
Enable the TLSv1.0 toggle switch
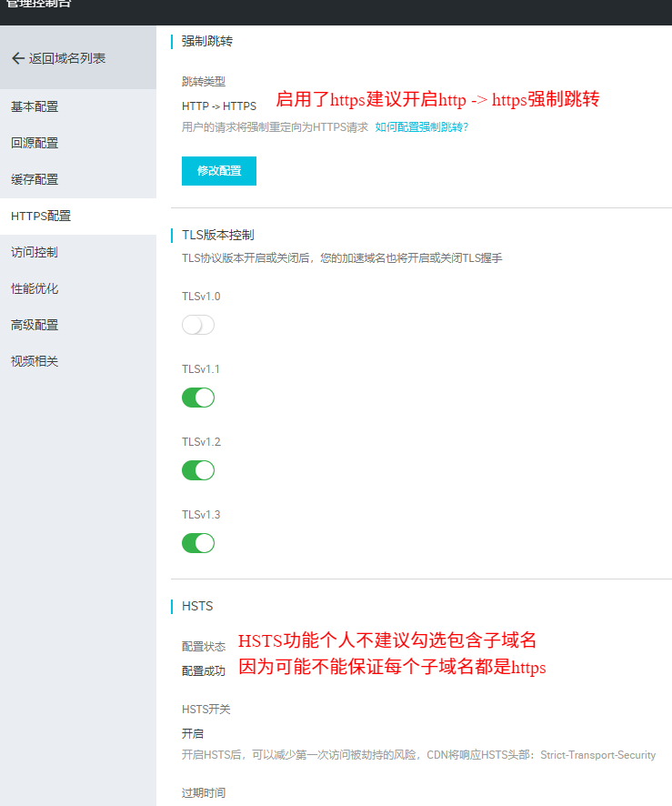[x=198, y=325]
